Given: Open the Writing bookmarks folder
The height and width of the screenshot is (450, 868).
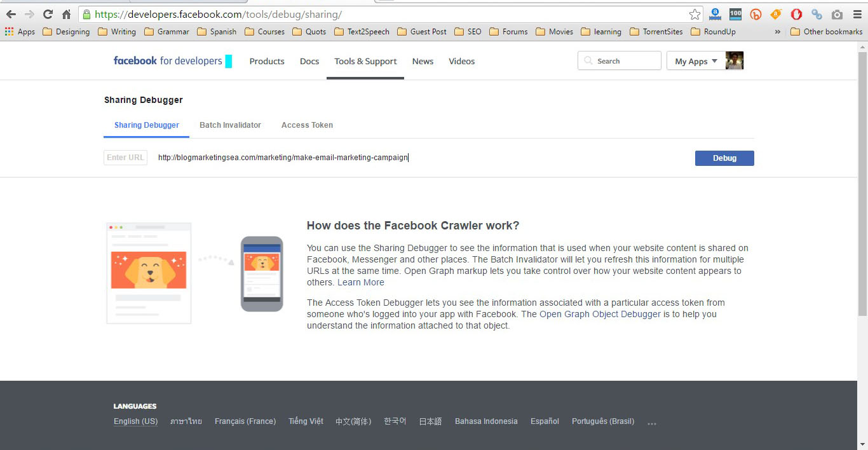Looking at the screenshot, I should point(117,31).
